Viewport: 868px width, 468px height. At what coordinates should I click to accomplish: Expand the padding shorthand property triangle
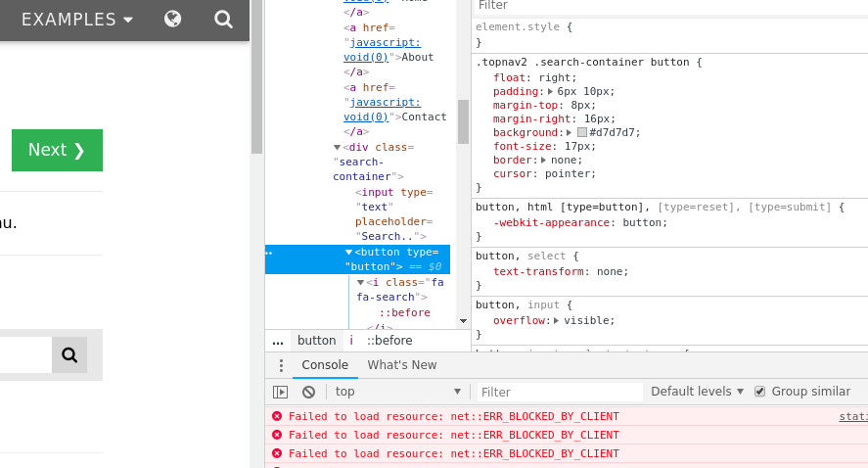(x=551, y=91)
